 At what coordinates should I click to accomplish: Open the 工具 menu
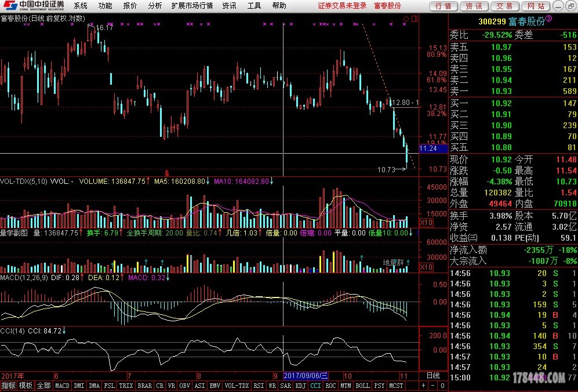[x=254, y=6]
